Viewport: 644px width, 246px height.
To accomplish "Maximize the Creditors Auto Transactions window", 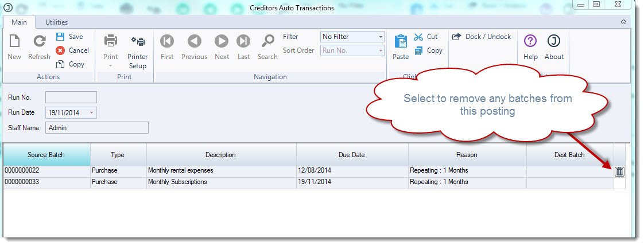I will click(x=596, y=5).
